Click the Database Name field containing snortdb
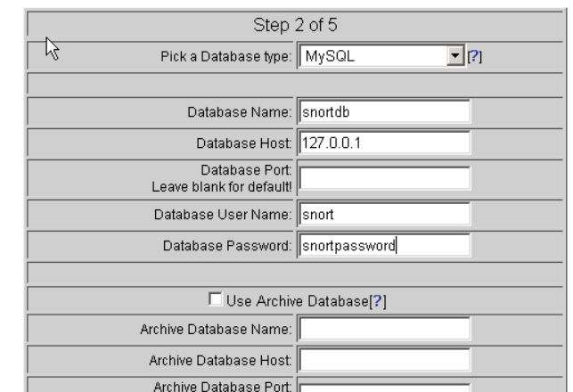Screen dimensions: 573x392 tap(384, 111)
